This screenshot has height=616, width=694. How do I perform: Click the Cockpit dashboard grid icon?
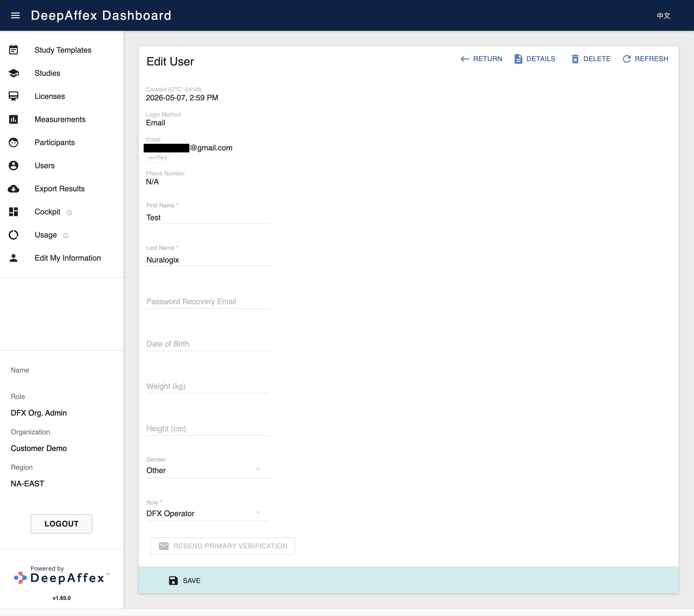tap(13, 212)
